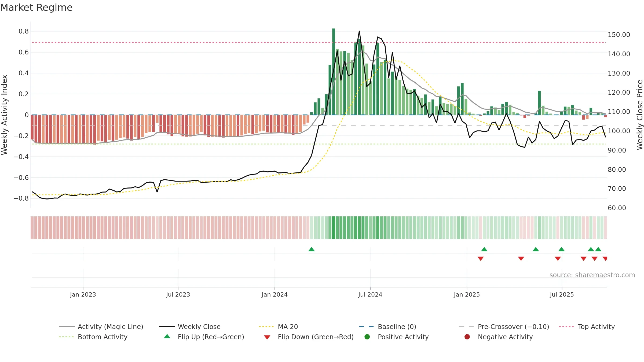Click the 90.00 price axis tick
This screenshot has width=644, height=362.
[617, 150]
